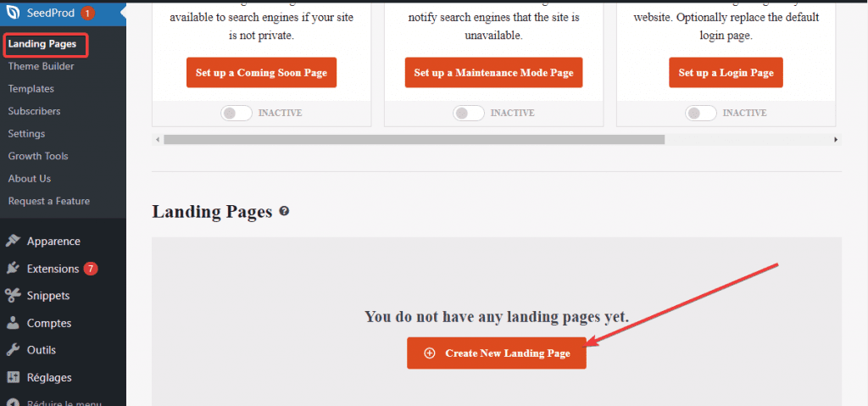Open the SeedProd menu label

click(x=50, y=13)
